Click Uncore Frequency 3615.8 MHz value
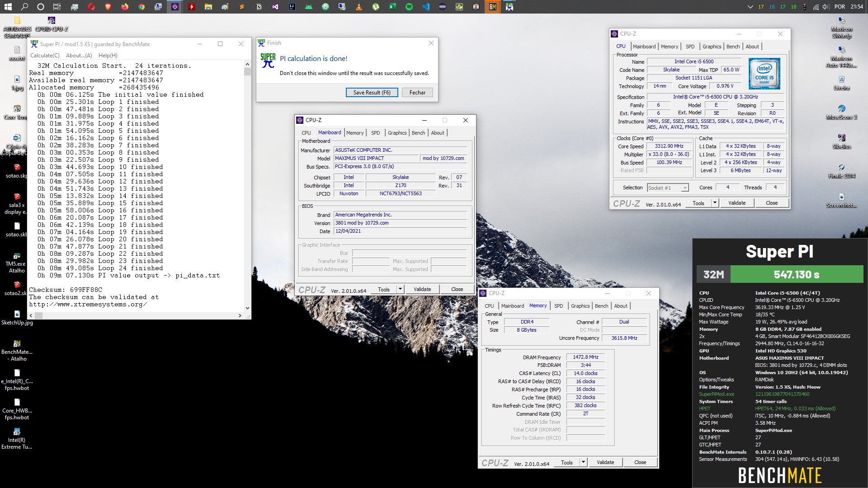 [624, 338]
